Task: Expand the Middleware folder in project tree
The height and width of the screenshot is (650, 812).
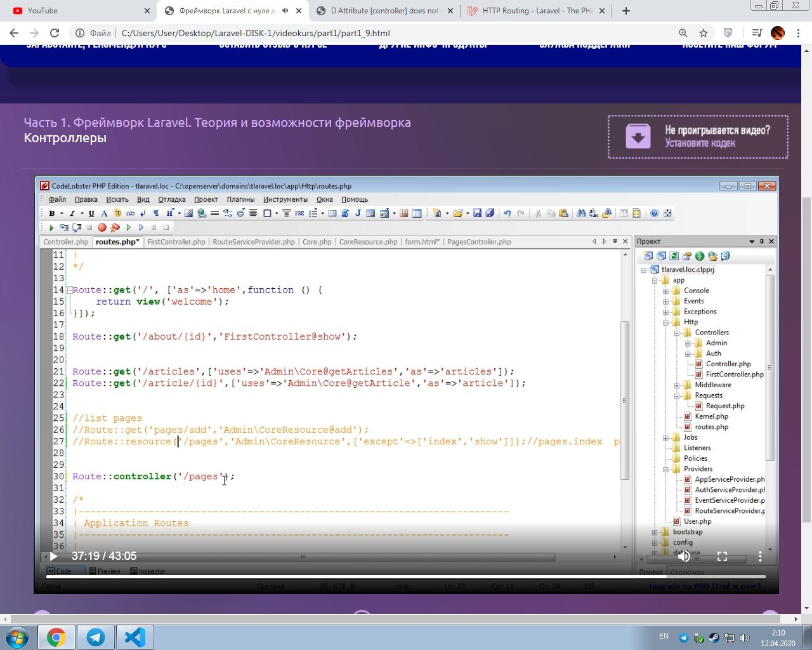Action: (677, 385)
